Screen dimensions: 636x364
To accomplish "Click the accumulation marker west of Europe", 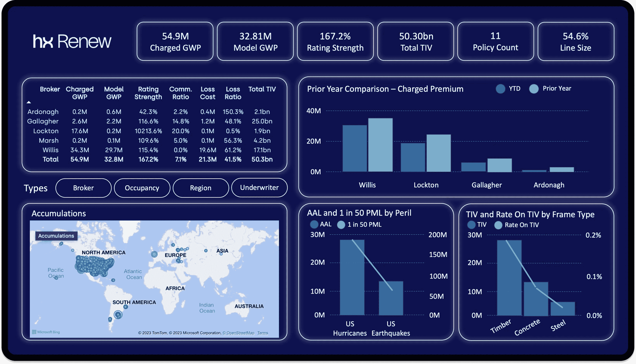I will [154, 254].
